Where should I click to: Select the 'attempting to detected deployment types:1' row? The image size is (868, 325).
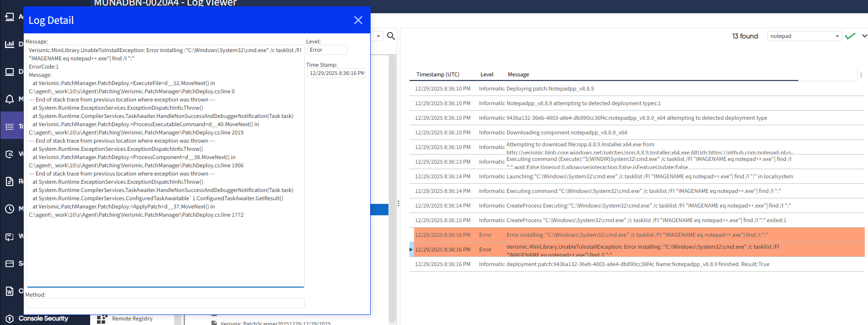(x=637, y=103)
